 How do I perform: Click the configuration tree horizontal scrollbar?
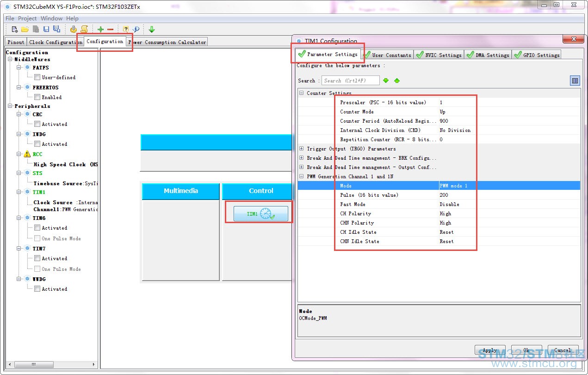pos(51,365)
